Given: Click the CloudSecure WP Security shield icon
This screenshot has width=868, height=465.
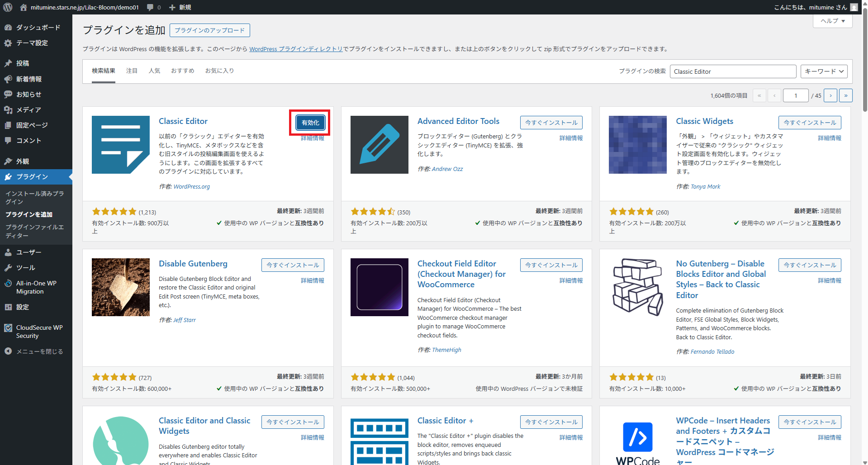Looking at the screenshot, I should click(8, 328).
